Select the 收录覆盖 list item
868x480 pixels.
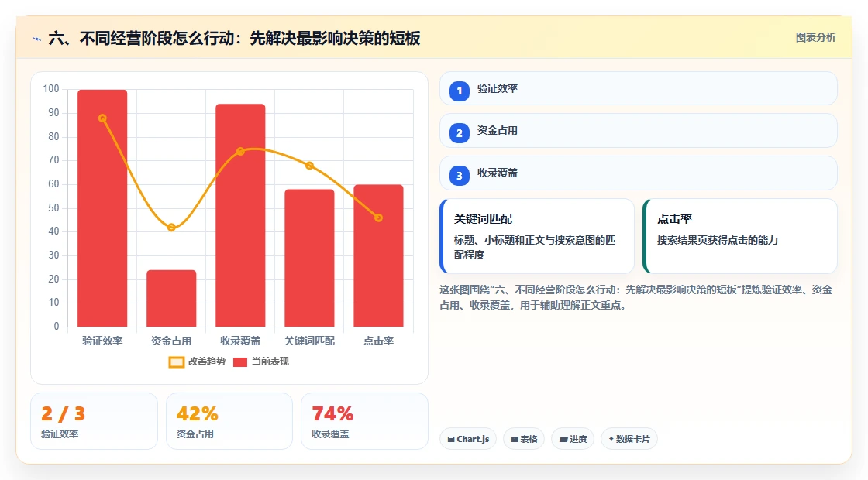(639, 173)
